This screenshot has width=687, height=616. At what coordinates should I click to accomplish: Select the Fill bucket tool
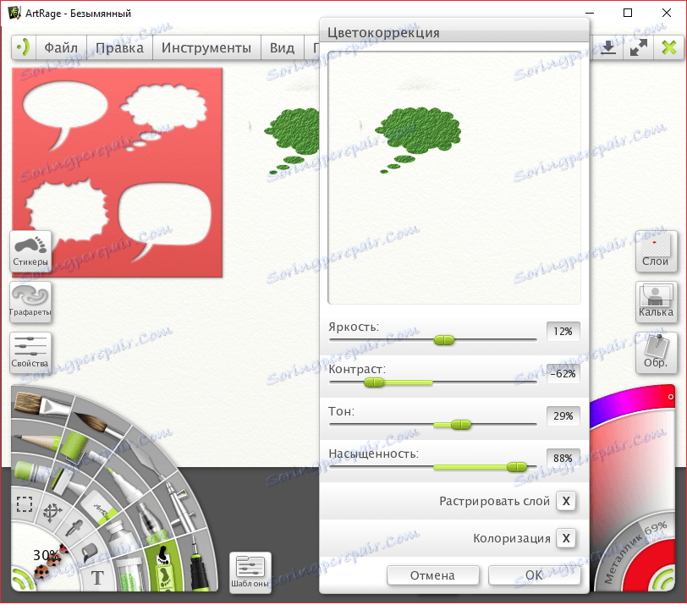click(90, 551)
